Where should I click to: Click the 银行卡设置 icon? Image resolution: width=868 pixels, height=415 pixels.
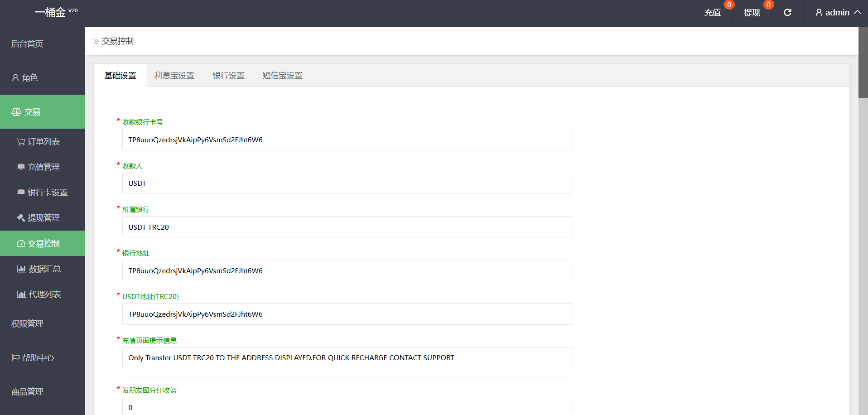(21, 193)
